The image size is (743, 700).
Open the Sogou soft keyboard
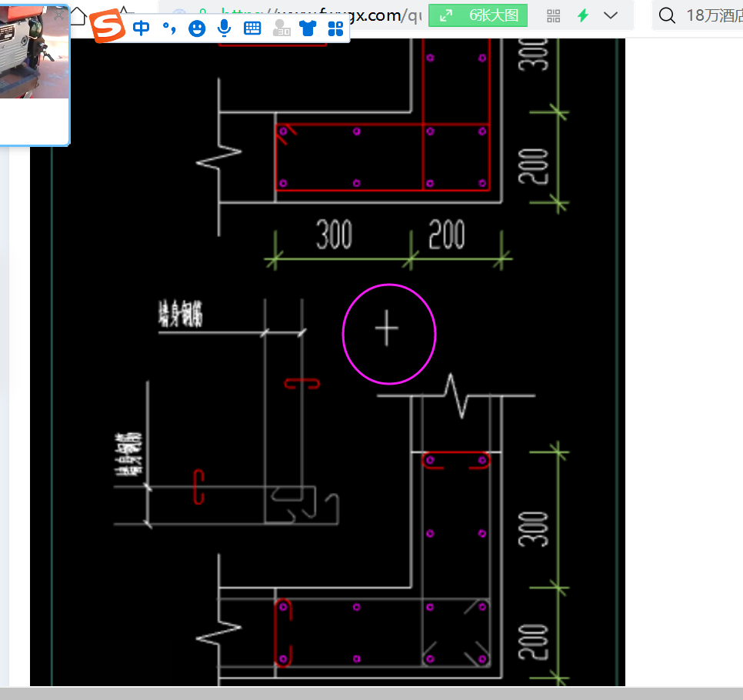(252, 28)
